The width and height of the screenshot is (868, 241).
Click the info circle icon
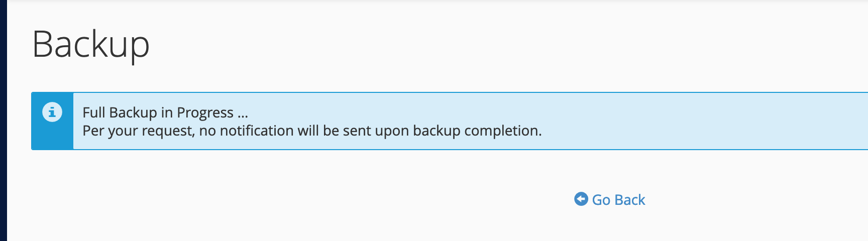[52, 112]
